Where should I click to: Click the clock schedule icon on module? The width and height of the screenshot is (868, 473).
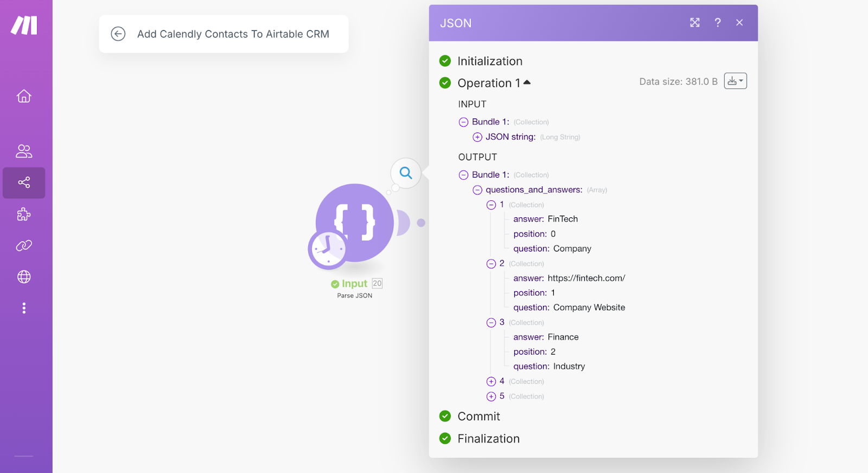pos(328,249)
